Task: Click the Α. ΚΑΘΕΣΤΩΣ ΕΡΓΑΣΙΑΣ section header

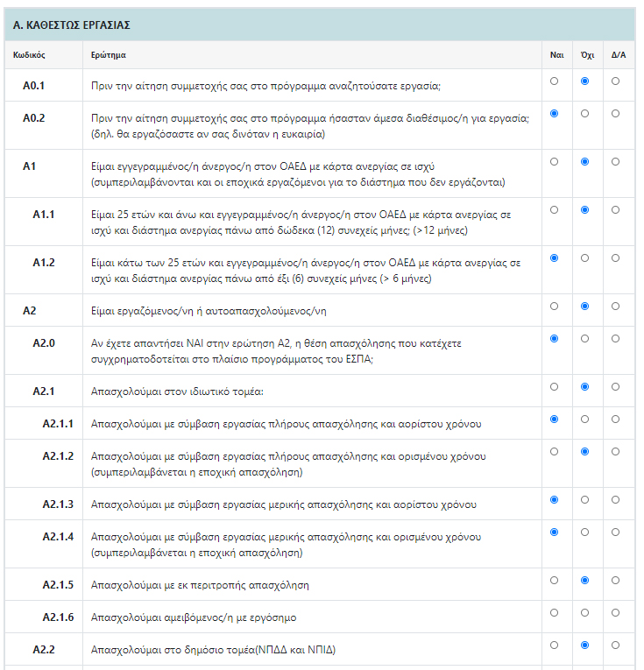Action: coord(72,25)
